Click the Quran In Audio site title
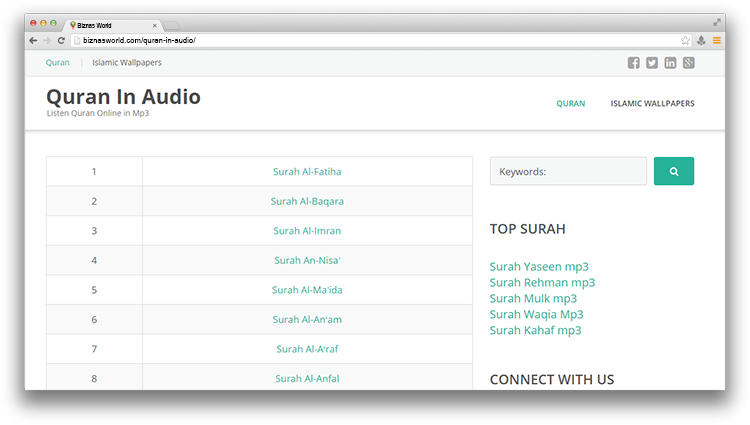 (123, 97)
